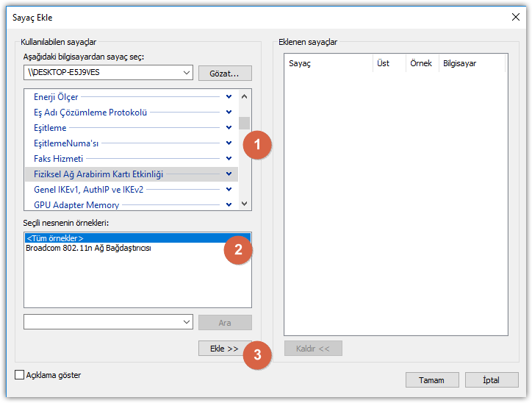Select <Tüm örnekler> instance
Viewport: 532px width, 403px height.
click(137, 238)
